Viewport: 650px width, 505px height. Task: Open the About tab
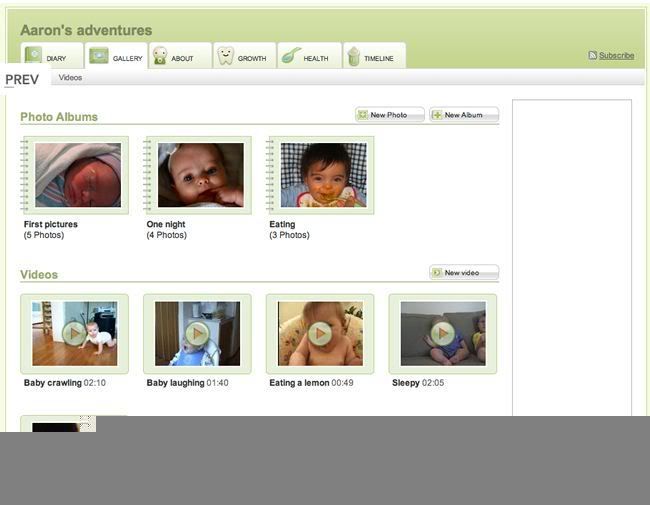click(x=180, y=55)
